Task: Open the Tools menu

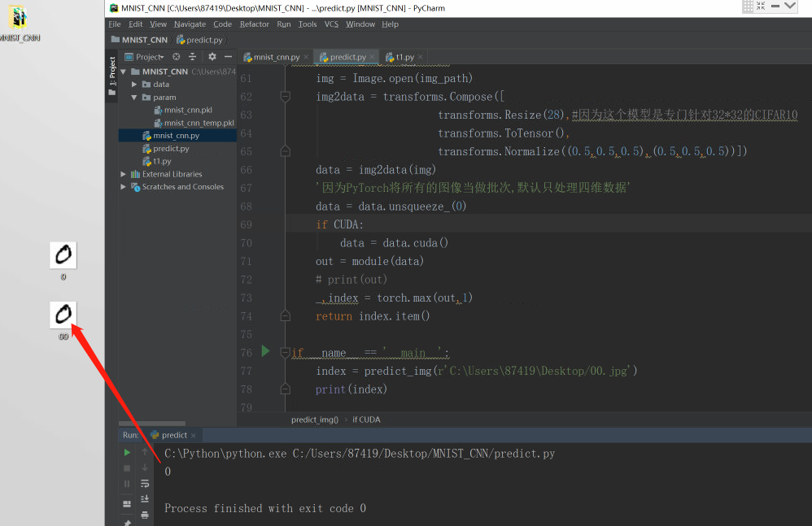Action: 308,24
